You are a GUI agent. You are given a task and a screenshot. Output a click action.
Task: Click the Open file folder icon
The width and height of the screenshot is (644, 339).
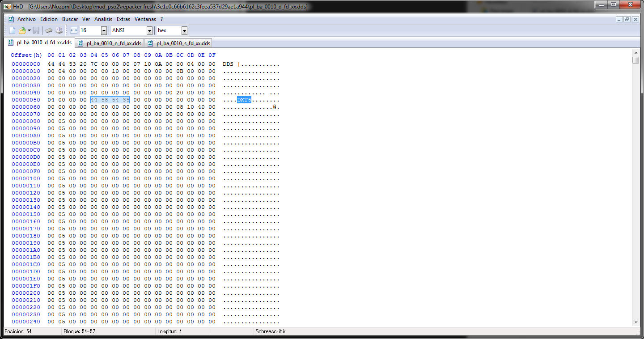(x=22, y=30)
